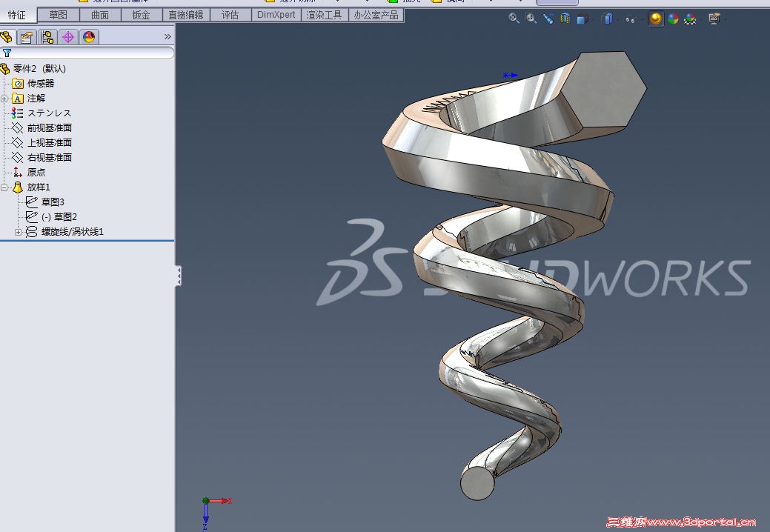
Task: Open the View Settings dropdown arrow
Action: (725, 19)
